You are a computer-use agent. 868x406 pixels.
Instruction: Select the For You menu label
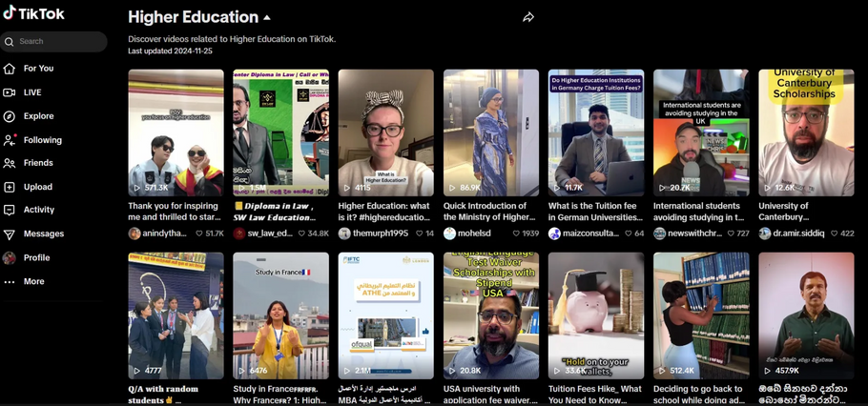coord(39,69)
